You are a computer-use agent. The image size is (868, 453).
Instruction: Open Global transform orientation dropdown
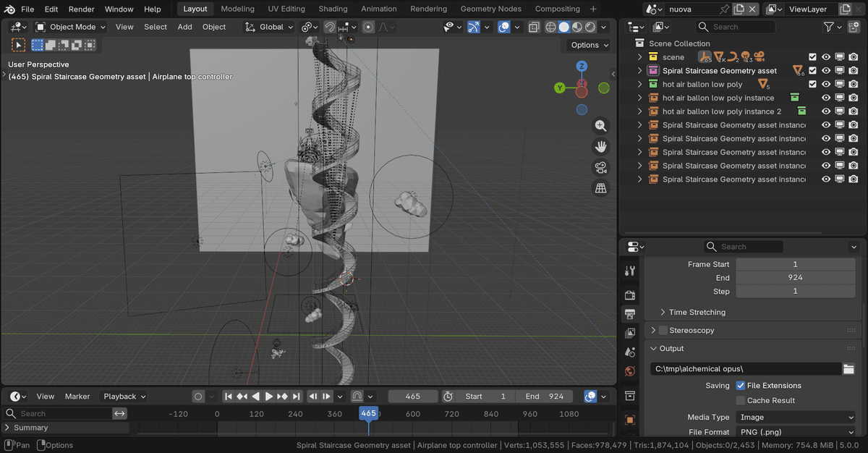click(x=269, y=27)
